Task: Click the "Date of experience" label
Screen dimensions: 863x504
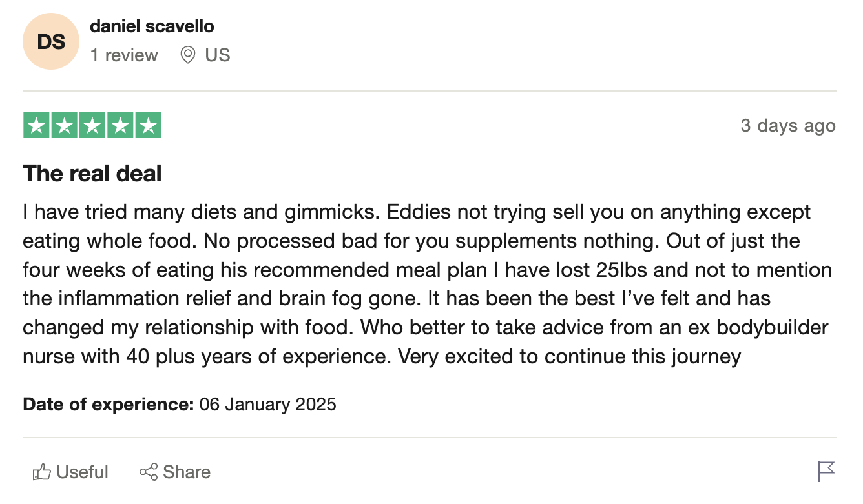Action: coord(109,405)
